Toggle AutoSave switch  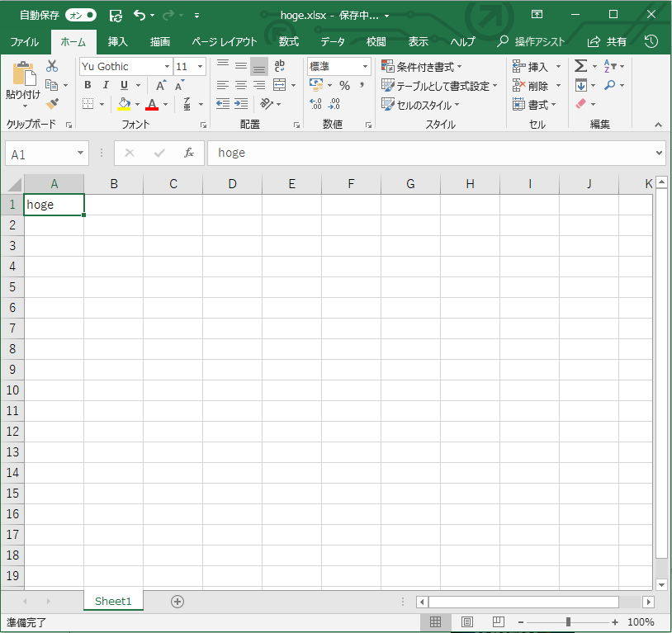click(81, 16)
